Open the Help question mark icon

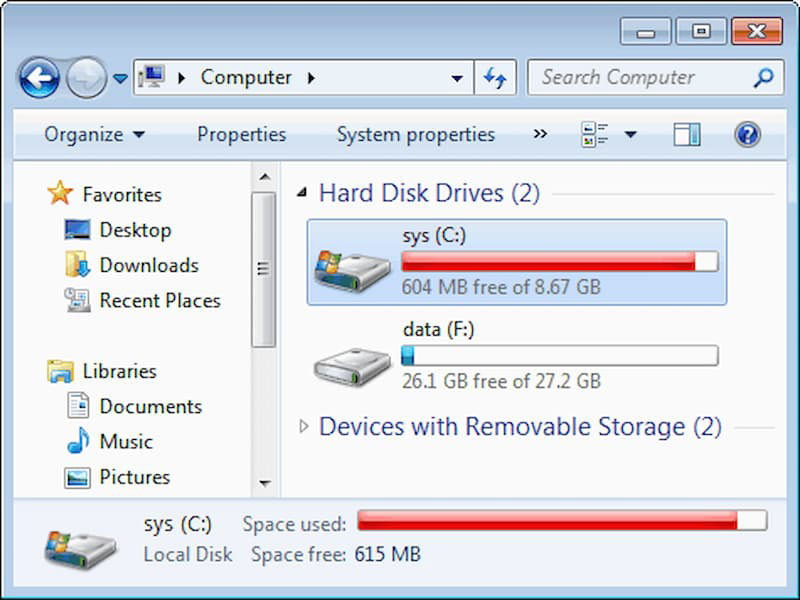(747, 135)
